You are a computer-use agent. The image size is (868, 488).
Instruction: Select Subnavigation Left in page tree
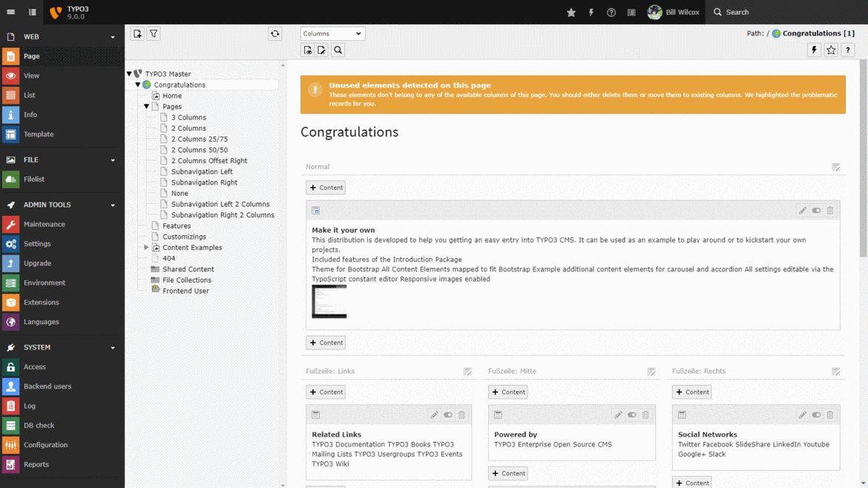pyautogui.click(x=202, y=171)
